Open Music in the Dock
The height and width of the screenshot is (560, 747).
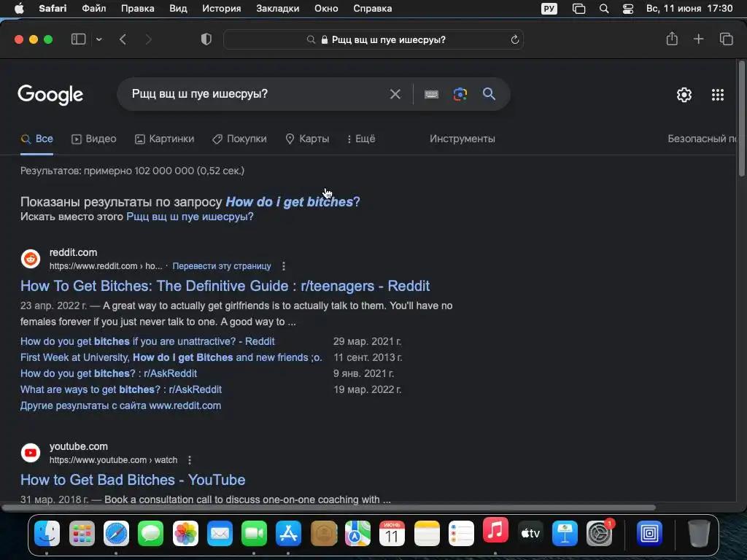click(495, 531)
